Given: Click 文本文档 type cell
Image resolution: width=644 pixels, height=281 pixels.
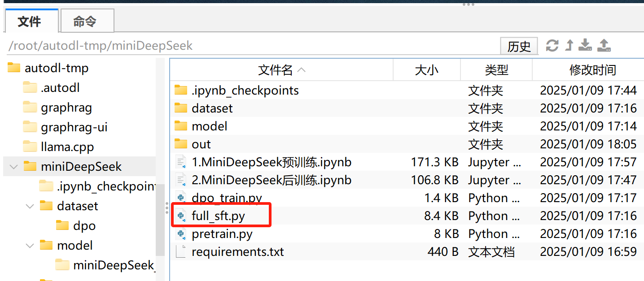Looking at the screenshot, I should 491,252.
